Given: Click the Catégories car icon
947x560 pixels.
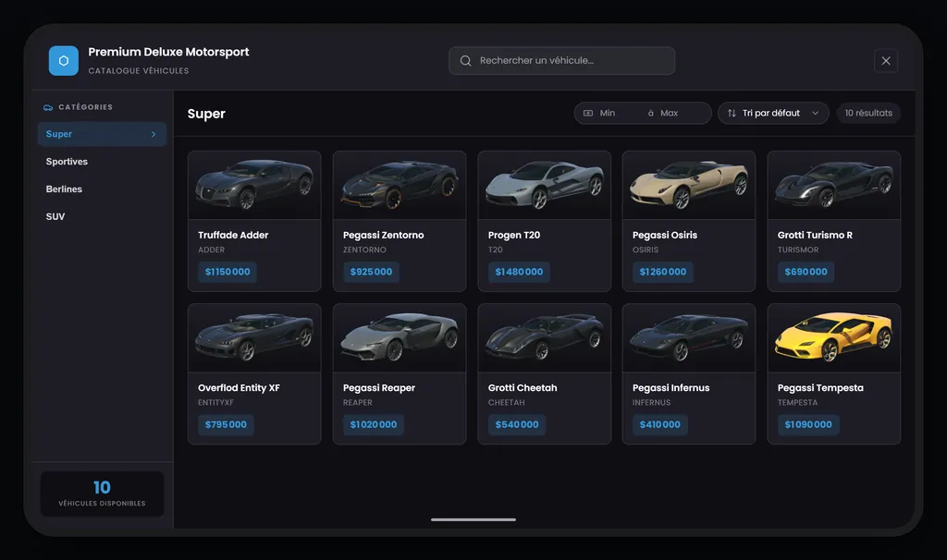Looking at the screenshot, I should coord(48,107).
